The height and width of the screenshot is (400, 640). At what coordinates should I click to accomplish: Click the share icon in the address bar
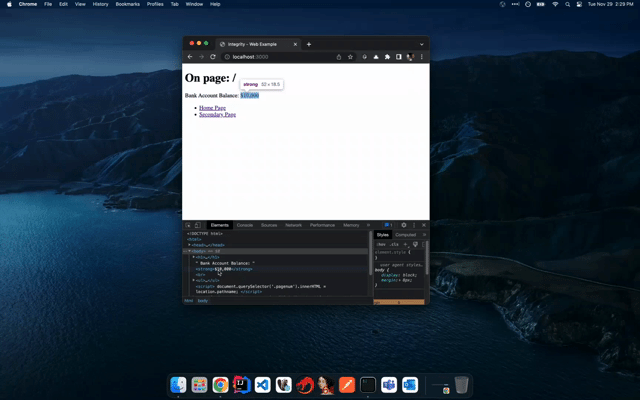point(339,57)
